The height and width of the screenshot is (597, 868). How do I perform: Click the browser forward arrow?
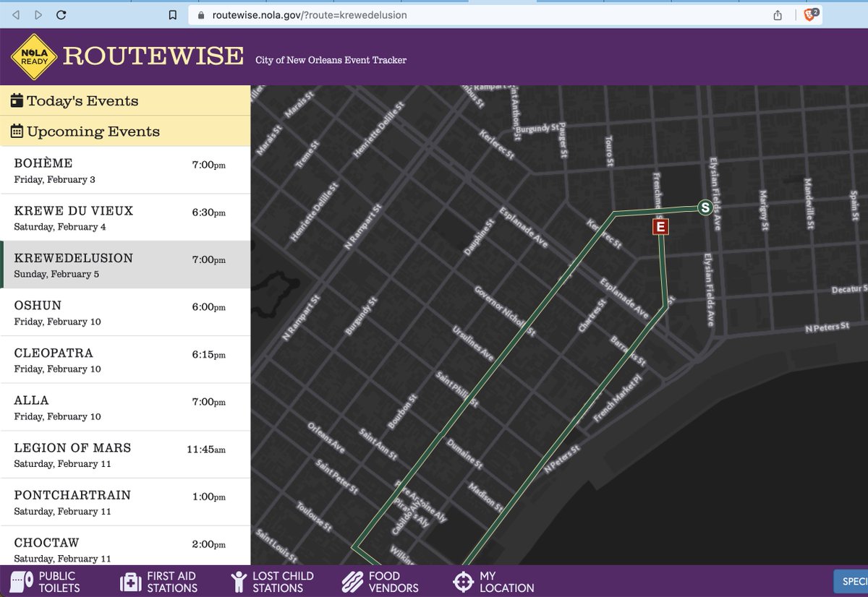(x=38, y=14)
